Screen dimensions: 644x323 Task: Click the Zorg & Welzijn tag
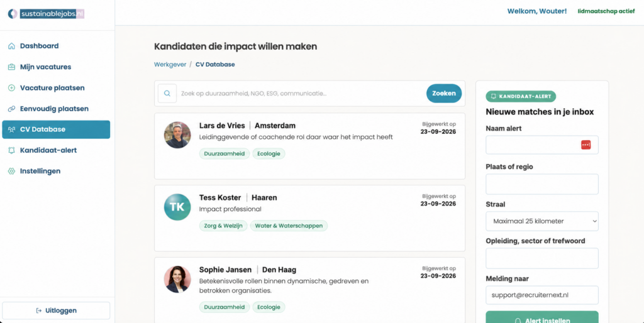[x=223, y=226]
